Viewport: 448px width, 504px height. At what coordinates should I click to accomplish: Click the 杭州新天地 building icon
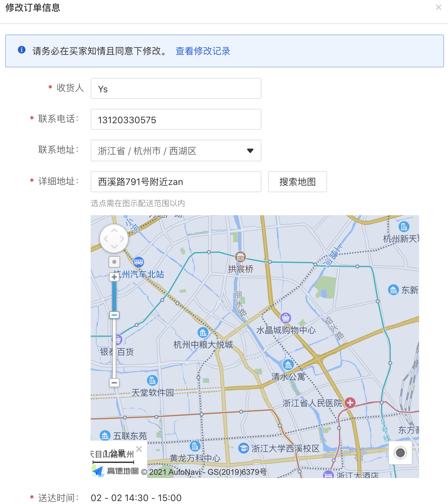point(404,226)
